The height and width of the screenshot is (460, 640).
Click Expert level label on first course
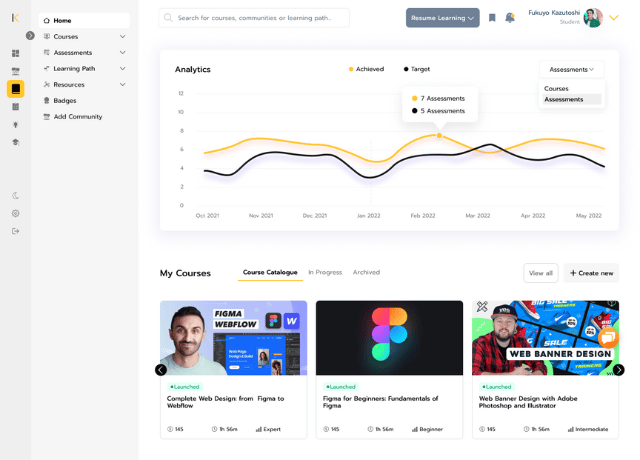pos(268,429)
